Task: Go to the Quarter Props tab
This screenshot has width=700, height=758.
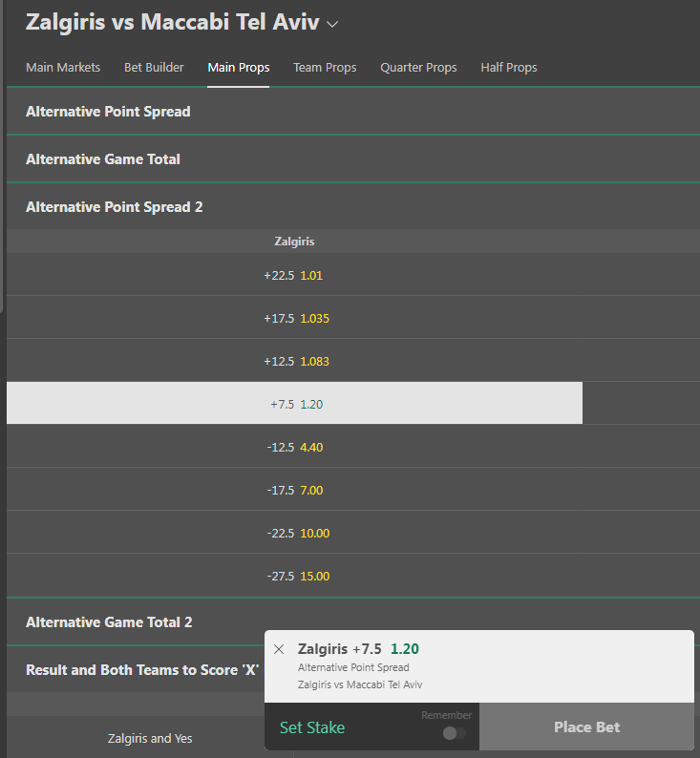Action: [x=418, y=68]
